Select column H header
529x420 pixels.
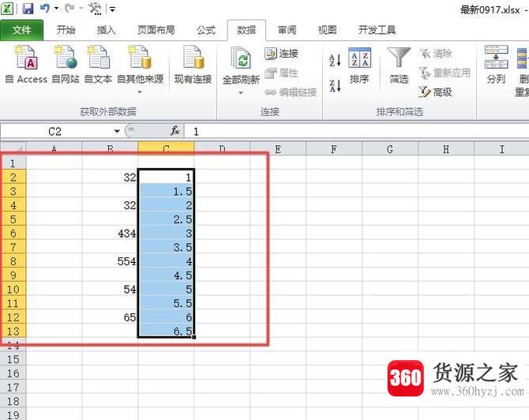[445, 148]
